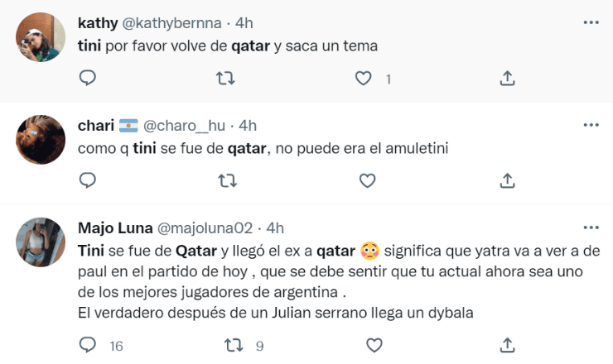Viewport: 613px width, 364px height.
Task: Retweet kathy's tini tweet
Action: pyautogui.click(x=224, y=79)
